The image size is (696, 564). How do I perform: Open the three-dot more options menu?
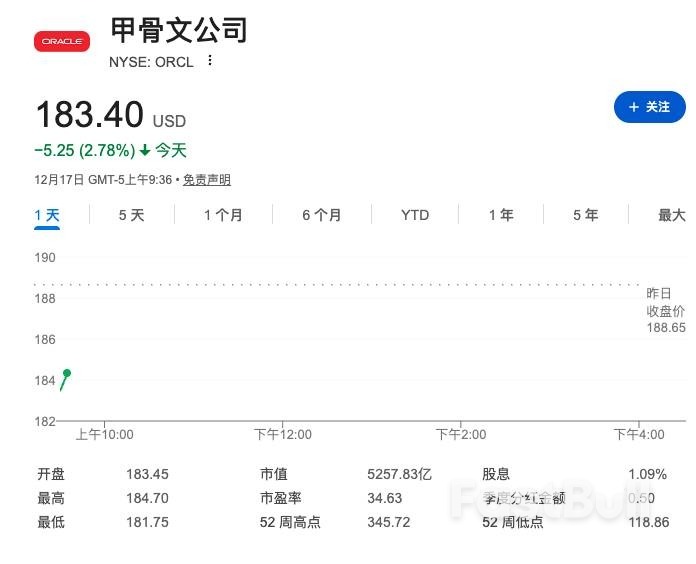[x=210, y=60]
